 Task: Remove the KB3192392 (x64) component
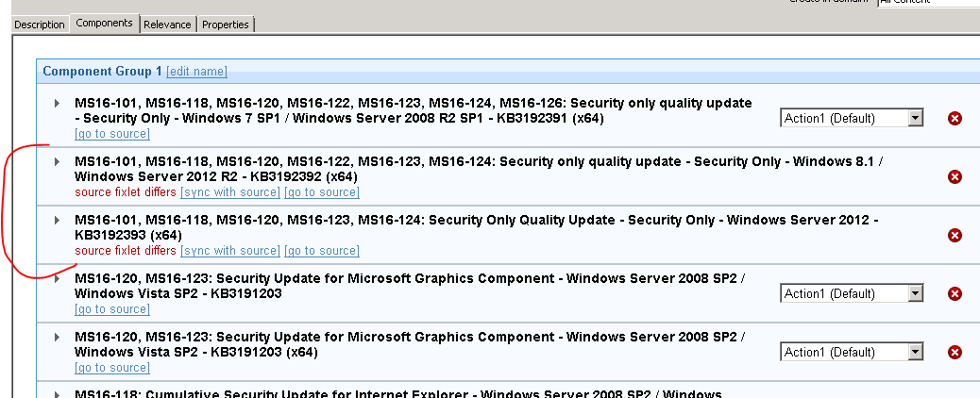955,176
